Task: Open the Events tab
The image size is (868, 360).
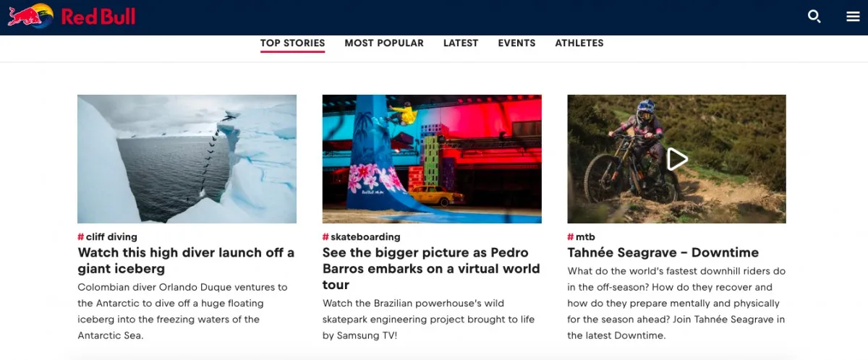Action: point(516,43)
